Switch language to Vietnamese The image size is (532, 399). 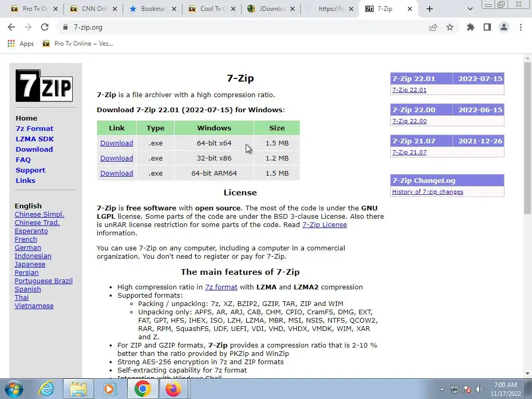pos(34,305)
